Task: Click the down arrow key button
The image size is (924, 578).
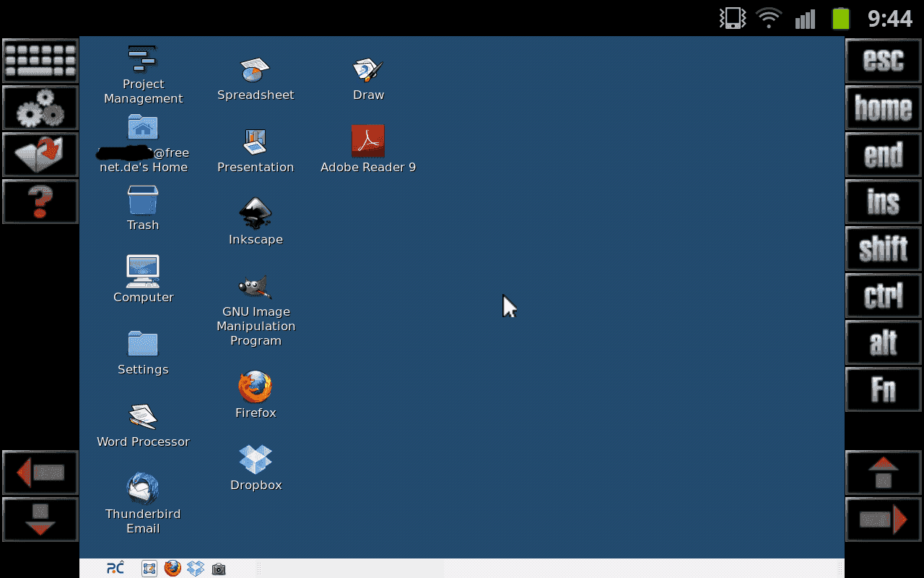Action: click(x=40, y=519)
